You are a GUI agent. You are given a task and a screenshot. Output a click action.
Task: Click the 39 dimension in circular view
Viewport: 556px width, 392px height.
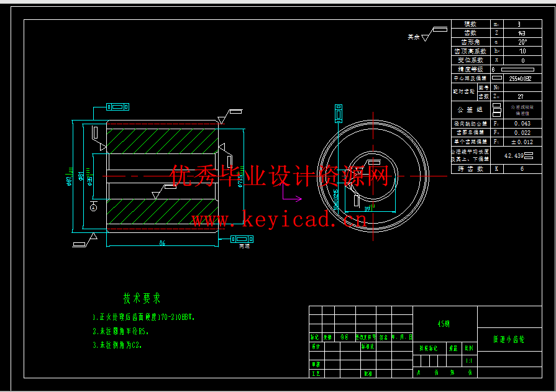(x=367, y=209)
